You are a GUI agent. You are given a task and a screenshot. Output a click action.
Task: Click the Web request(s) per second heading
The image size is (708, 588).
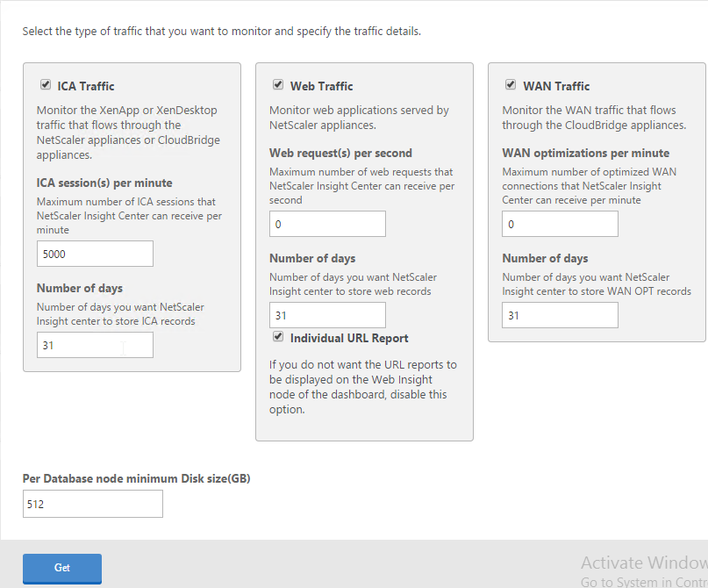(x=340, y=153)
